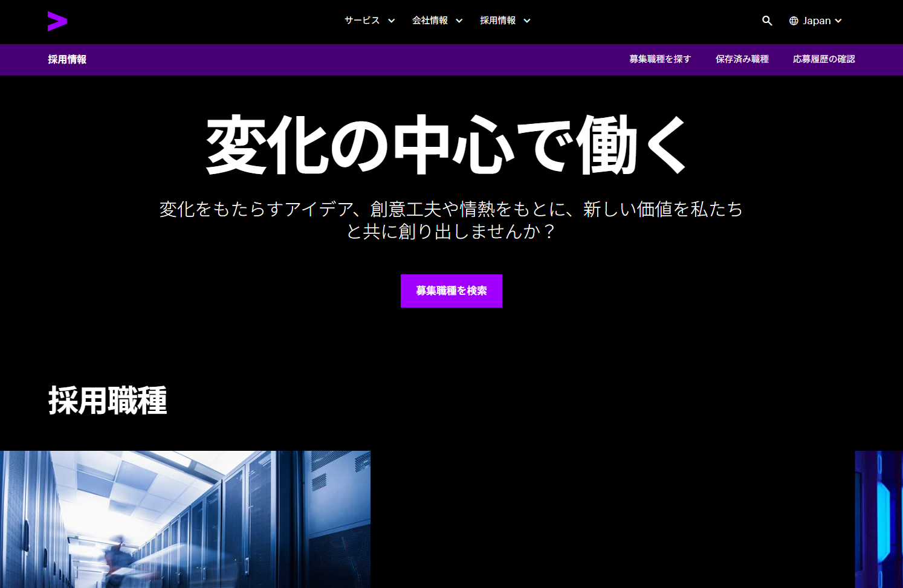Screen dimensions: 903x588
Task: Expand the 会社情報 chevron arrow
Action: click(459, 21)
